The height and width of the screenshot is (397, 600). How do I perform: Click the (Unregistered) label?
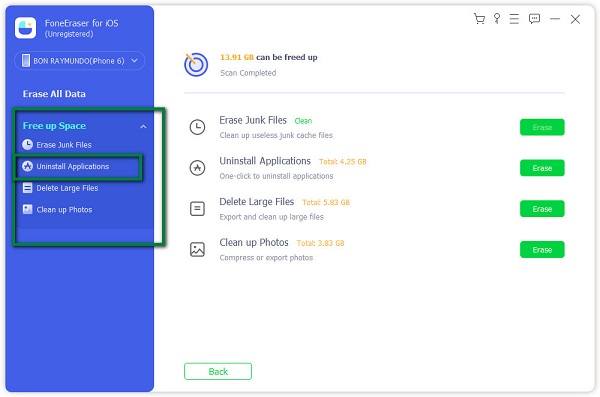click(69, 34)
